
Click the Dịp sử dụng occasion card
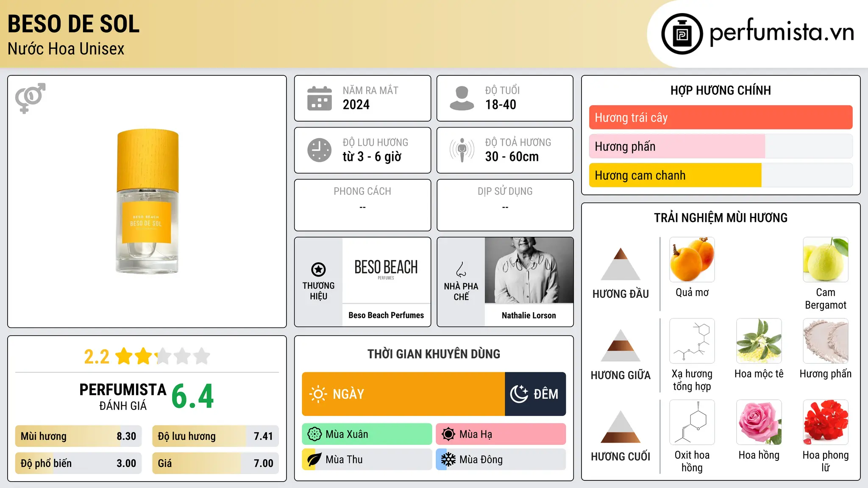tap(505, 205)
